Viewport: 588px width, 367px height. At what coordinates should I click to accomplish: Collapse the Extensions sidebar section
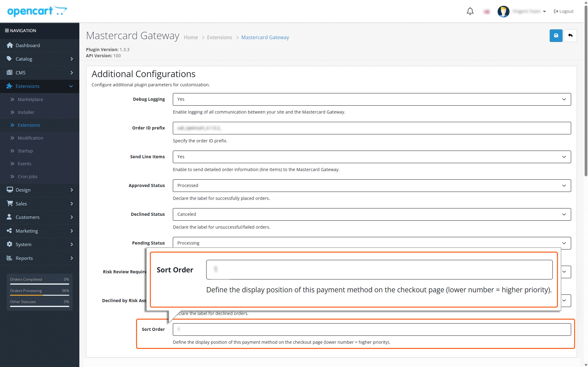pyautogui.click(x=40, y=86)
